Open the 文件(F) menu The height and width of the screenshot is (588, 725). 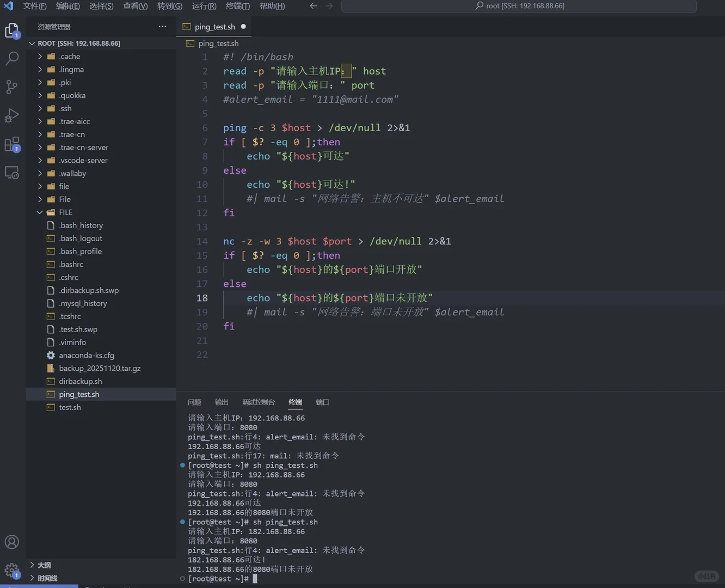pos(35,6)
